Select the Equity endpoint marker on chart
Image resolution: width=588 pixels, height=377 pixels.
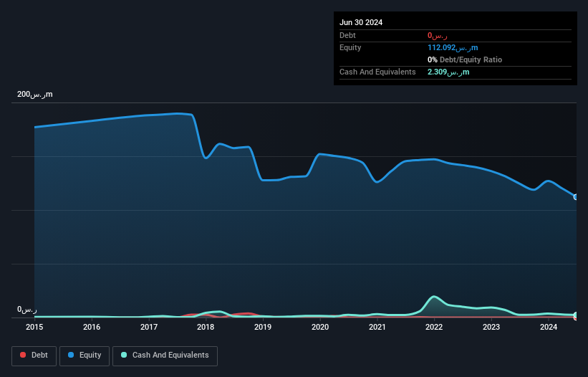pyautogui.click(x=576, y=197)
